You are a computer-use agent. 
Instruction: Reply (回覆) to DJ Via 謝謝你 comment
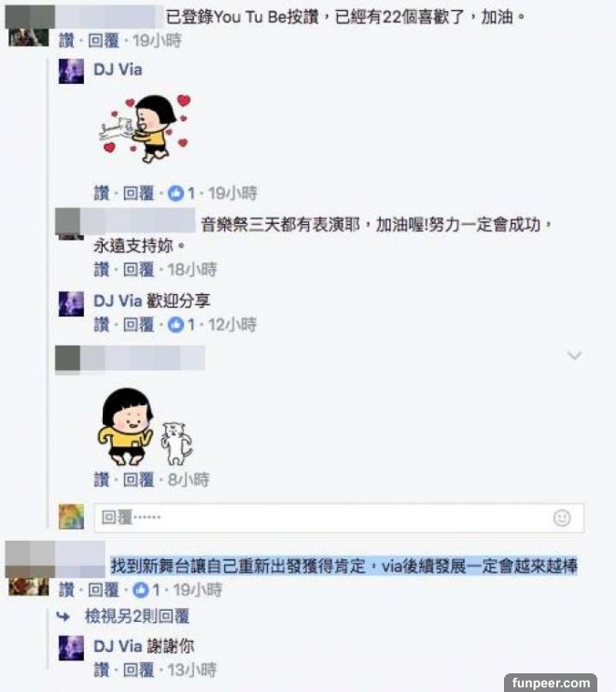click(138, 670)
